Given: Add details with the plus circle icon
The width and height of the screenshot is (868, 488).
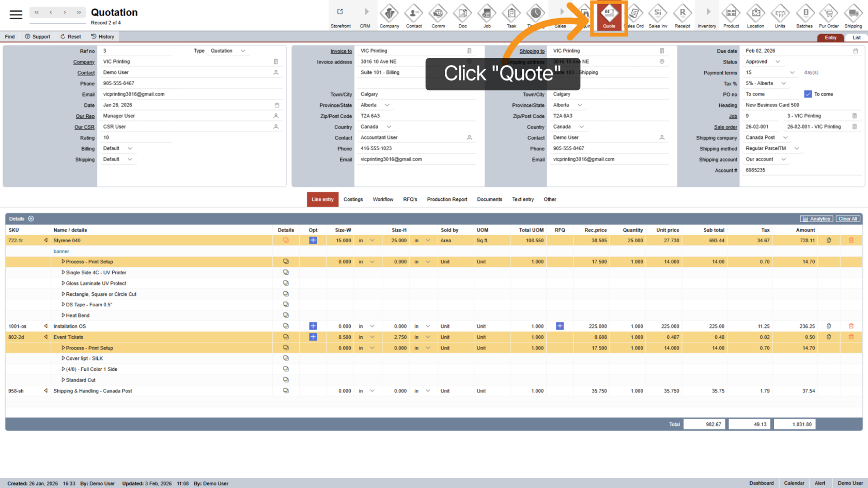Looking at the screenshot, I should pos(31,219).
